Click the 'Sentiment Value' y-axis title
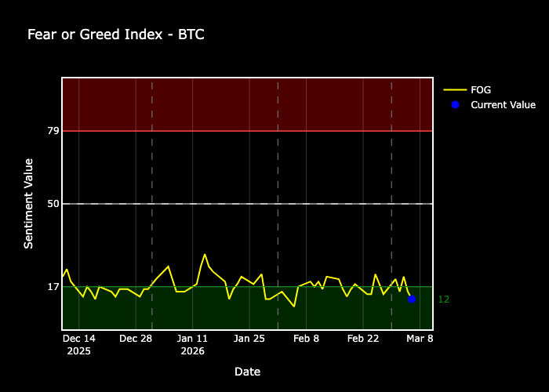 (28, 204)
